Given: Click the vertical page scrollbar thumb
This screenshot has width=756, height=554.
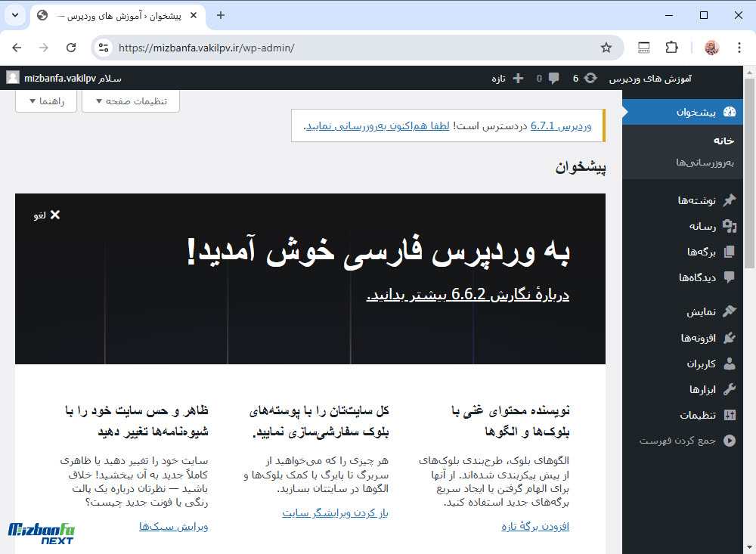Looking at the screenshot, I should click(x=749, y=172).
